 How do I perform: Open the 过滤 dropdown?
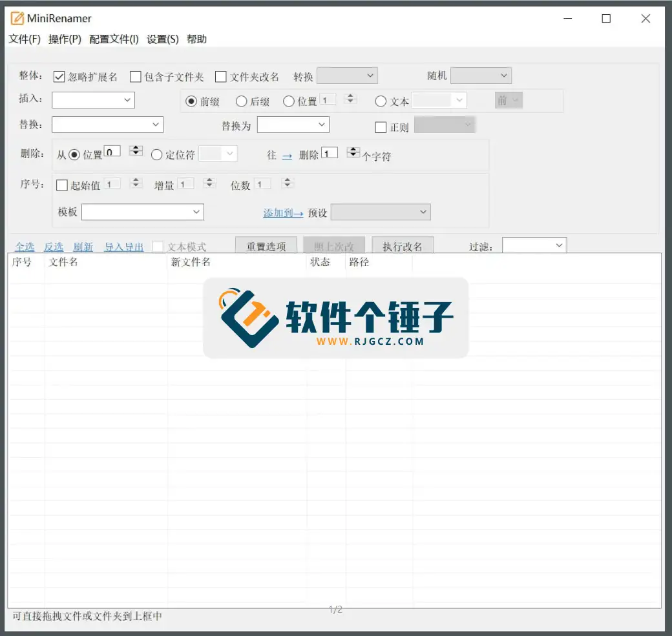(534, 245)
